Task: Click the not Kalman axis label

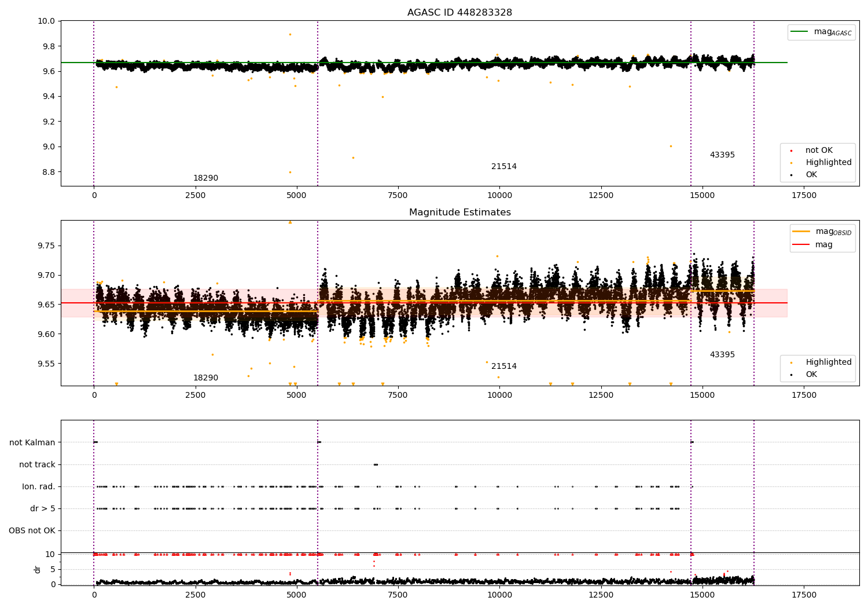Action: pyautogui.click(x=32, y=442)
